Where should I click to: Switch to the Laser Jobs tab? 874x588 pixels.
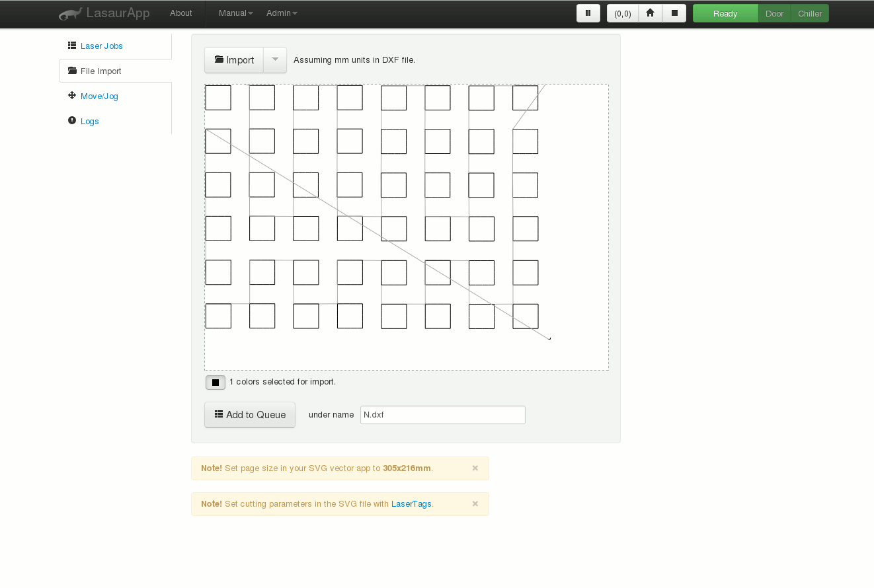(x=115, y=46)
